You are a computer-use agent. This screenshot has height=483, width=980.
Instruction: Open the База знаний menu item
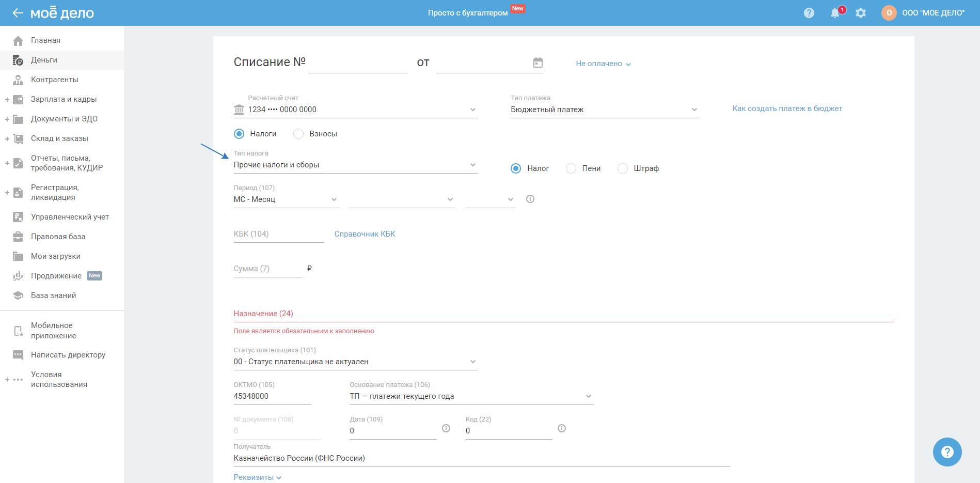tap(62, 296)
